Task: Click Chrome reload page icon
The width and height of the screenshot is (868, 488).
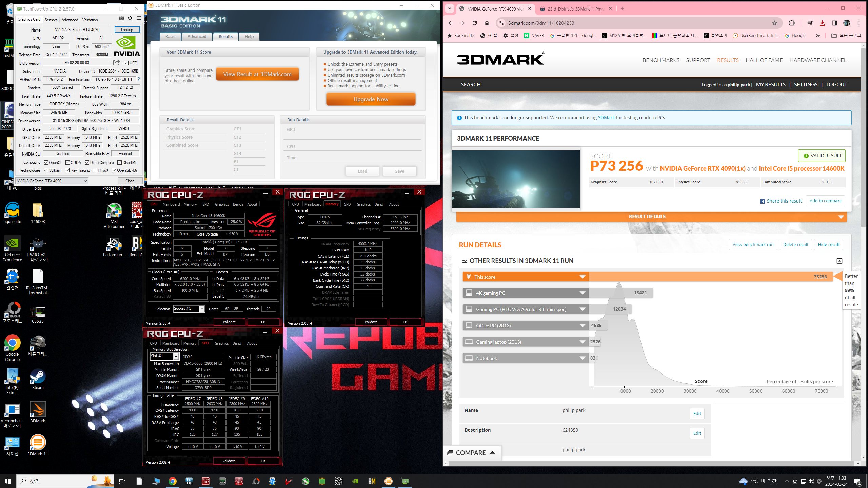Action: point(475,23)
